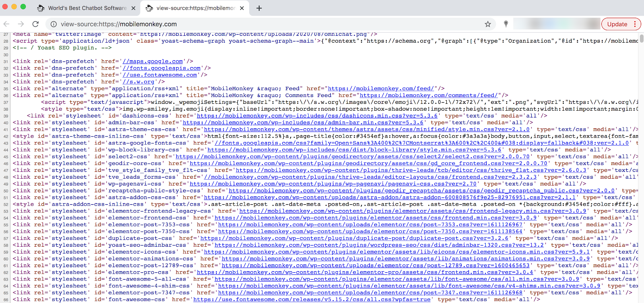Open a new browser tab

(259, 8)
